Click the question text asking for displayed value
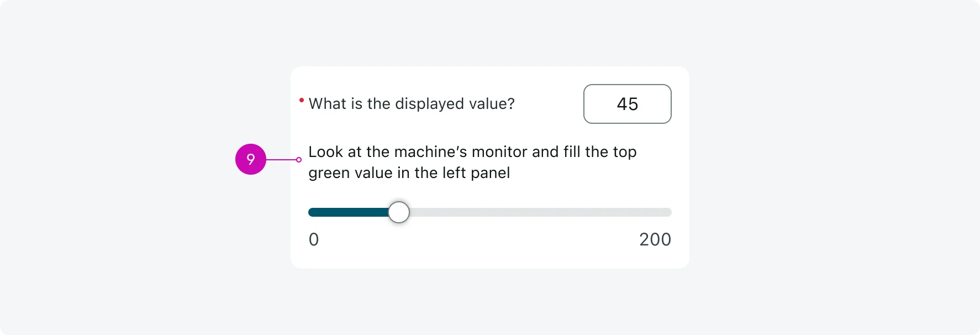The height and width of the screenshot is (335, 980). pyautogui.click(x=412, y=103)
